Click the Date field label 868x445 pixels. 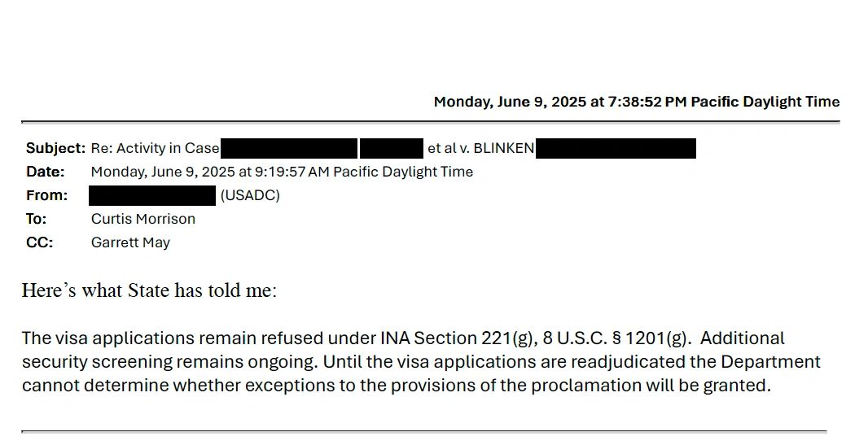45,172
